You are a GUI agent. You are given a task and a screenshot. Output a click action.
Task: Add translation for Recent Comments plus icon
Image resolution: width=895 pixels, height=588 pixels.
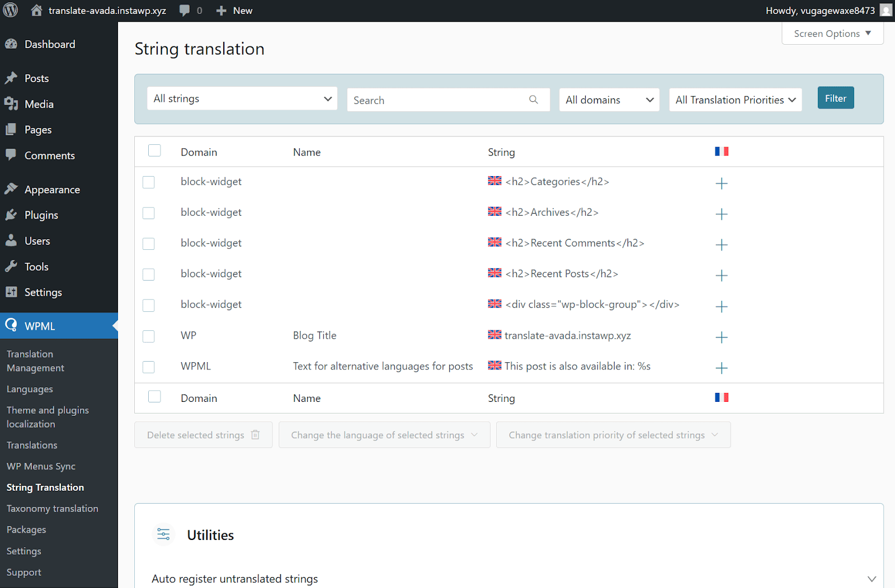click(x=722, y=245)
